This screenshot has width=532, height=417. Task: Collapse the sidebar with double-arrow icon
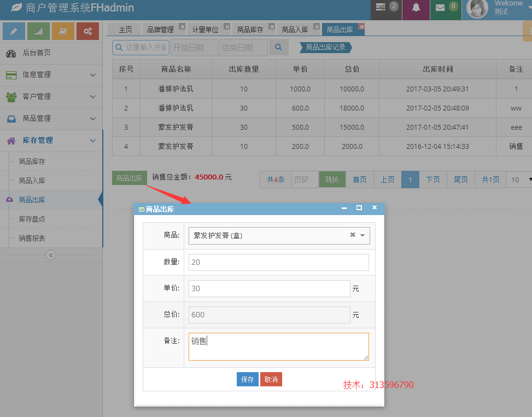point(51,255)
